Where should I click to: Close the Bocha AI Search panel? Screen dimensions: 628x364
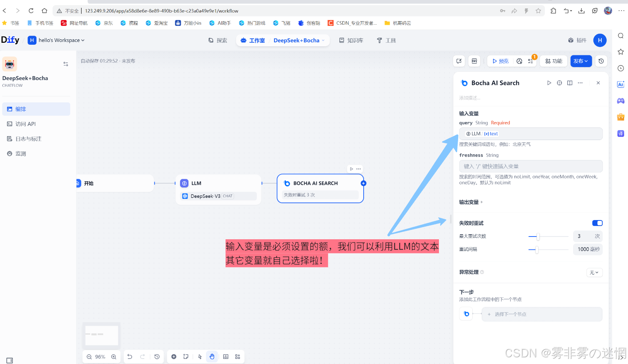click(598, 83)
